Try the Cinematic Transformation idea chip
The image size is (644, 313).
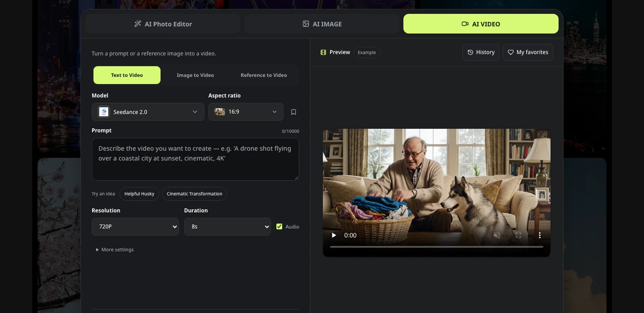pos(195,194)
